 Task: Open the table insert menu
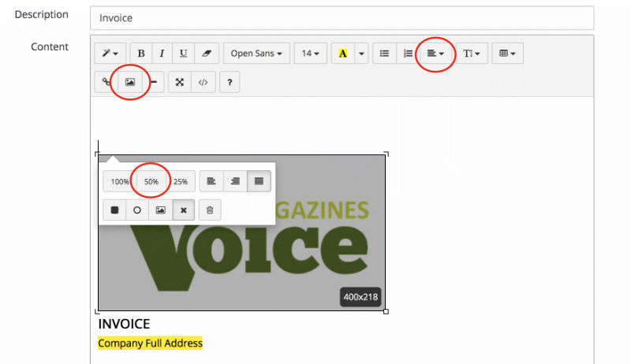click(x=507, y=54)
